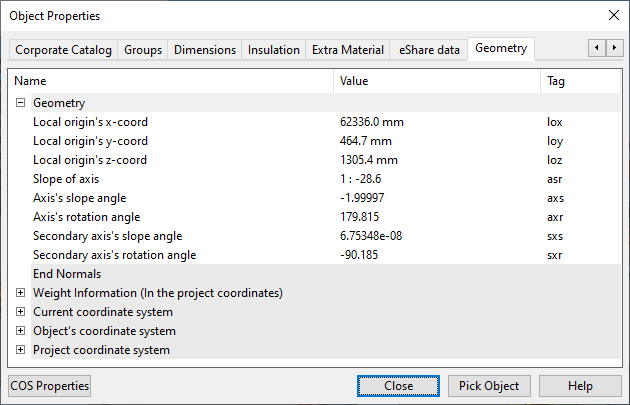Viewport: 630px width, 405px height.
Task: Click the Close button at bottom
Action: pos(398,386)
